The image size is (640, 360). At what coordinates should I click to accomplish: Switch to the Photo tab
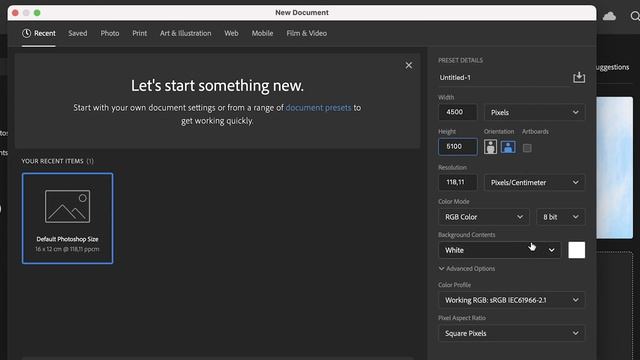[110, 33]
